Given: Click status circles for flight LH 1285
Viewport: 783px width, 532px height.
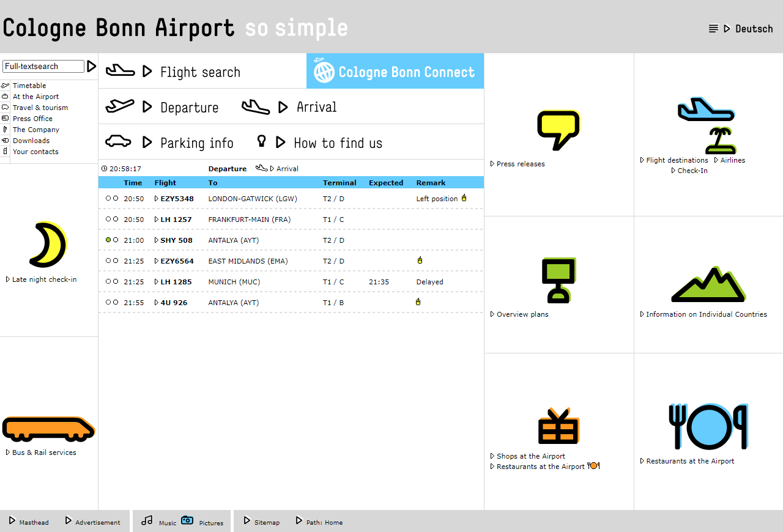Looking at the screenshot, I should tap(112, 281).
